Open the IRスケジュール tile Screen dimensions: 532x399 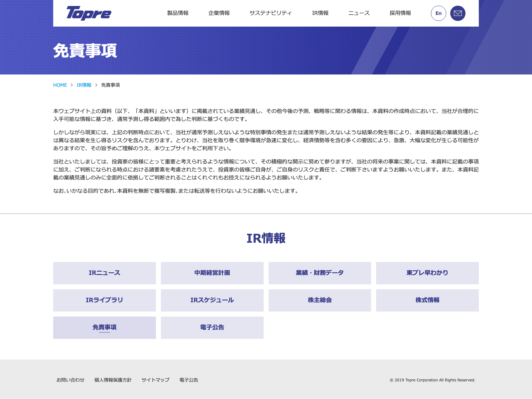(212, 300)
